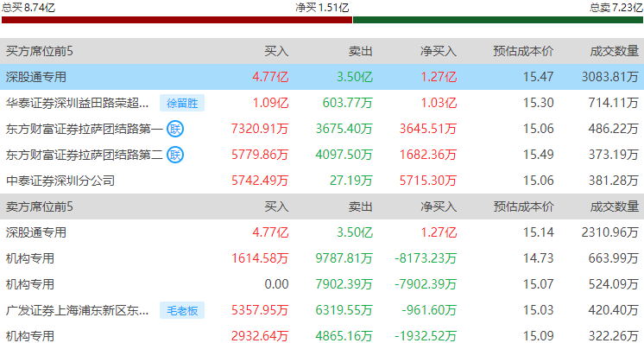This screenshot has width=644, height=343.
Task: Sort buyers by 净买入 column header
Action: [439, 51]
